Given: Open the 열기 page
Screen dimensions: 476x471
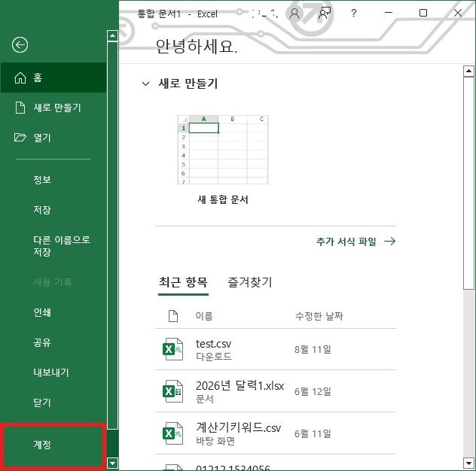Looking at the screenshot, I should click(53, 138).
